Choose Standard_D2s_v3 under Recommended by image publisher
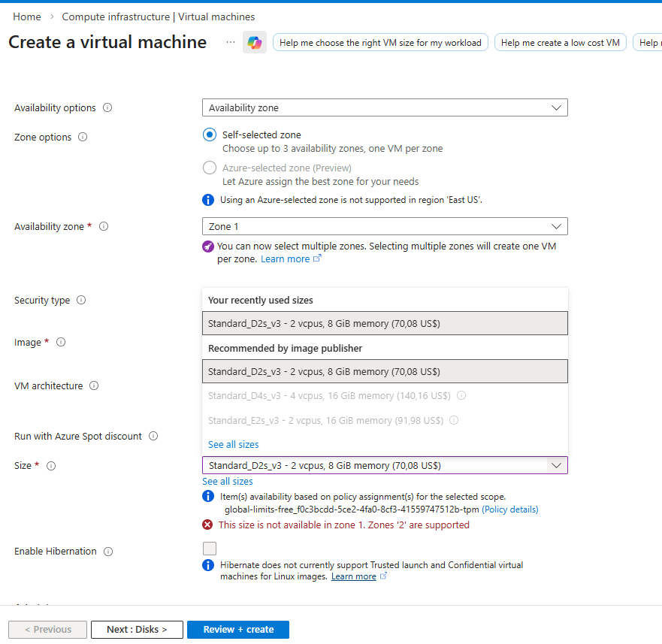 point(385,371)
